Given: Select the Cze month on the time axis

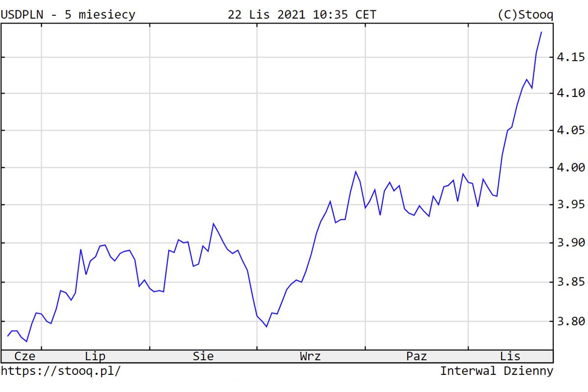Looking at the screenshot, I should (x=25, y=356).
